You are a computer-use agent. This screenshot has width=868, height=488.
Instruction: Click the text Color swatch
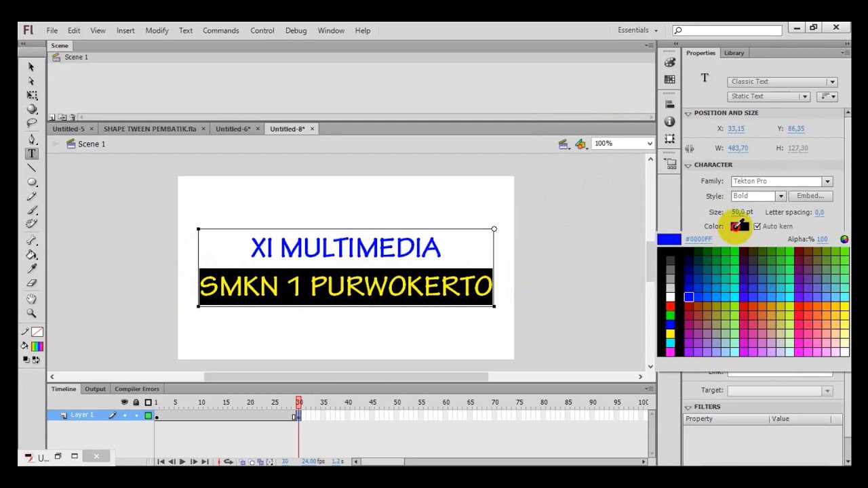tap(739, 226)
